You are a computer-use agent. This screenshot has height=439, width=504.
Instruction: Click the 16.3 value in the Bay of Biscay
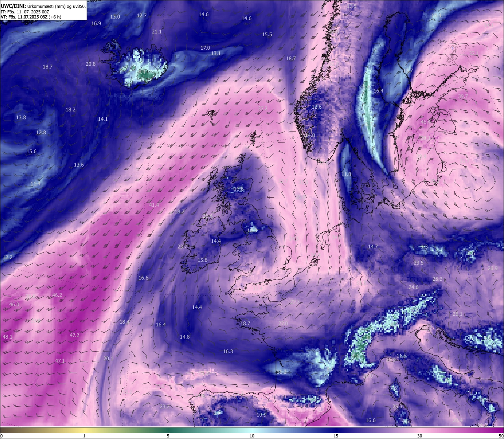(x=228, y=352)
